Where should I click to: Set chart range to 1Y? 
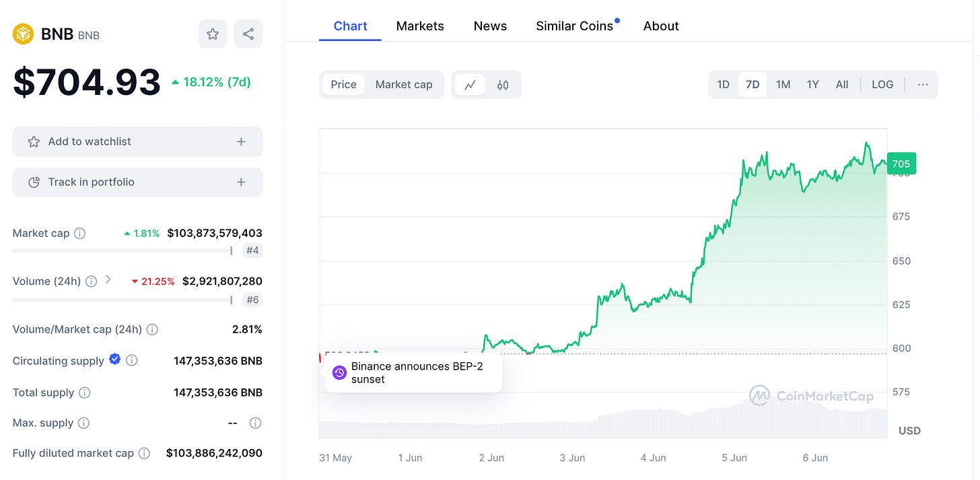[813, 85]
